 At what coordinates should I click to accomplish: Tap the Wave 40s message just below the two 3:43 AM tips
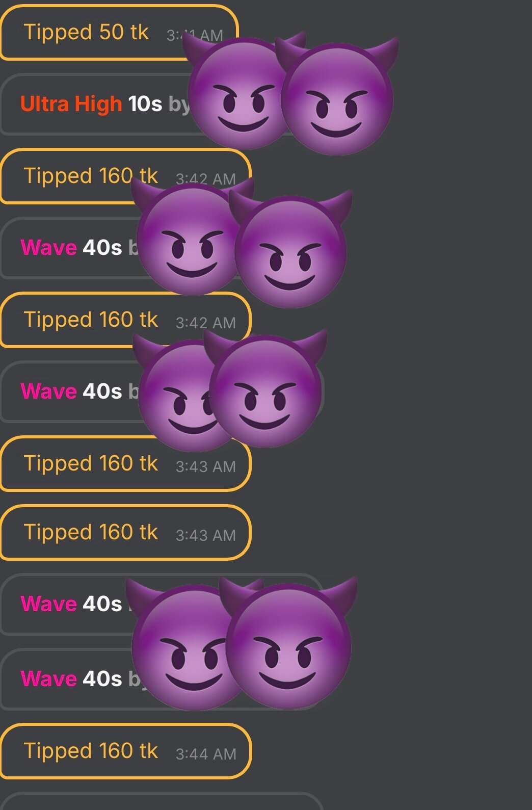point(162,604)
